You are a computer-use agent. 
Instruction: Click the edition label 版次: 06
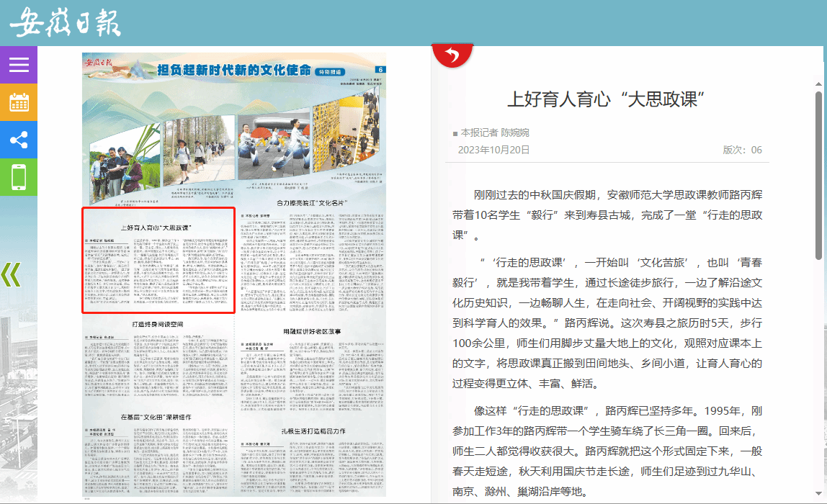pos(742,150)
